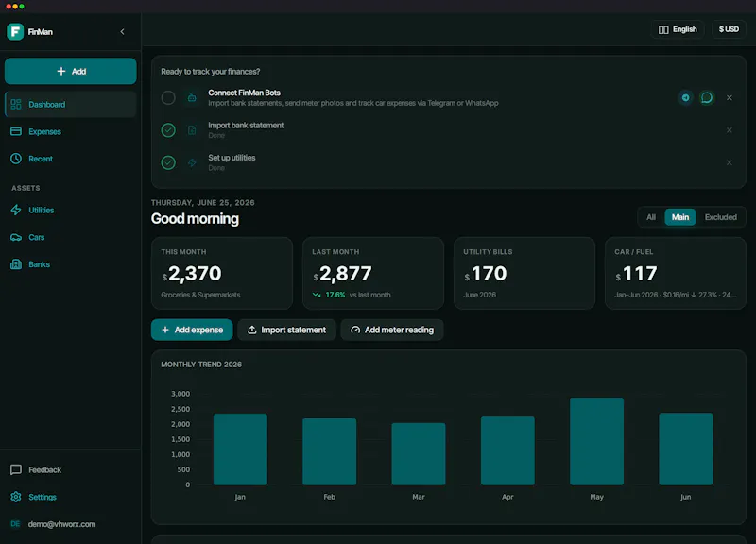This screenshot has width=756, height=544.
Task: Click the bolt icon beside Set up utilities
Action: (x=192, y=162)
